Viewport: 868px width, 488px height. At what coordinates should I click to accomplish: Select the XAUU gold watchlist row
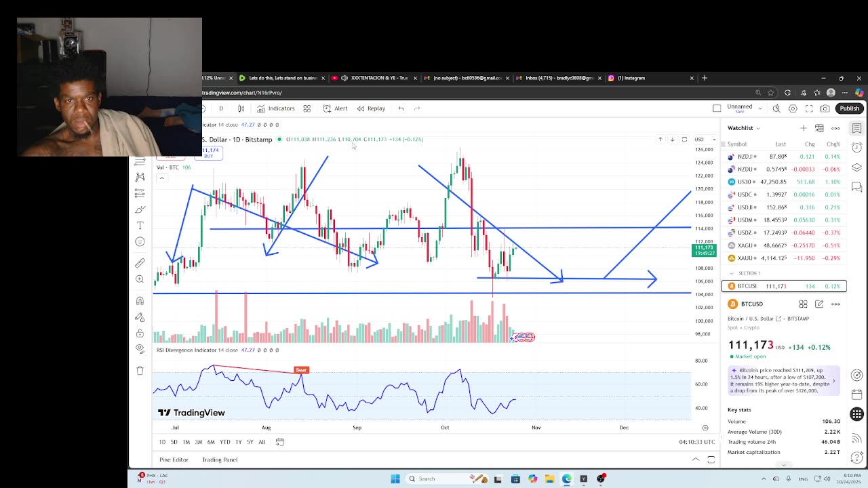[784, 258]
